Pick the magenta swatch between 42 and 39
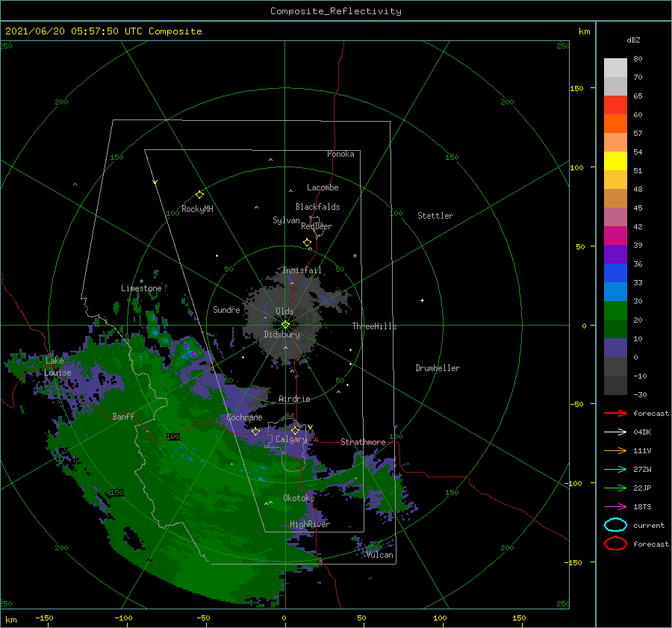The width and height of the screenshot is (672, 628). [x=615, y=236]
